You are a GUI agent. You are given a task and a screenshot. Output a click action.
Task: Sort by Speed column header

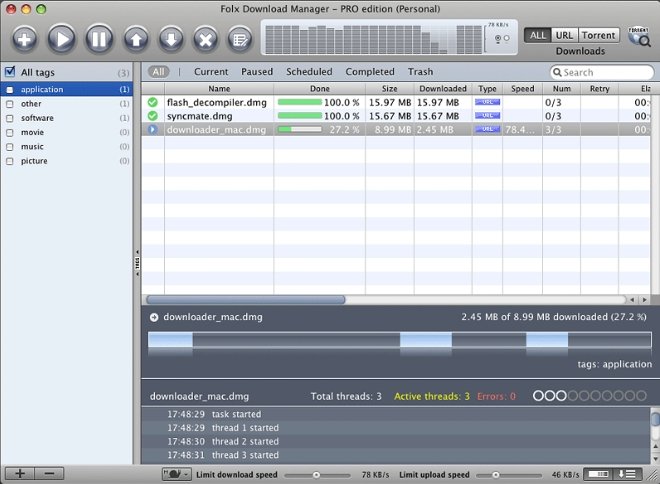click(522, 89)
